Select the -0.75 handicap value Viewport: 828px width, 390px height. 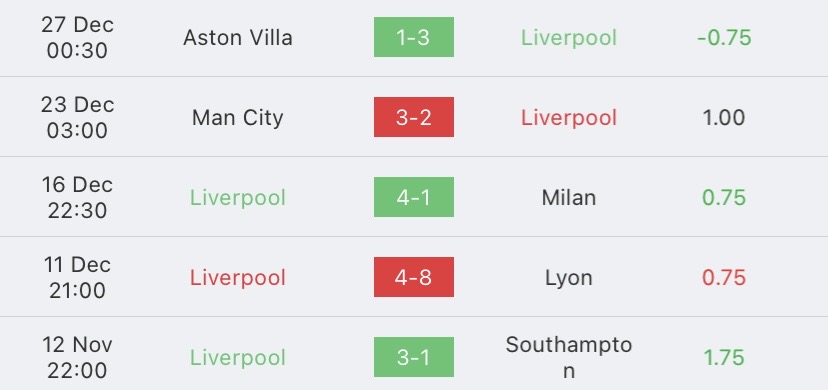[x=724, y=37]
